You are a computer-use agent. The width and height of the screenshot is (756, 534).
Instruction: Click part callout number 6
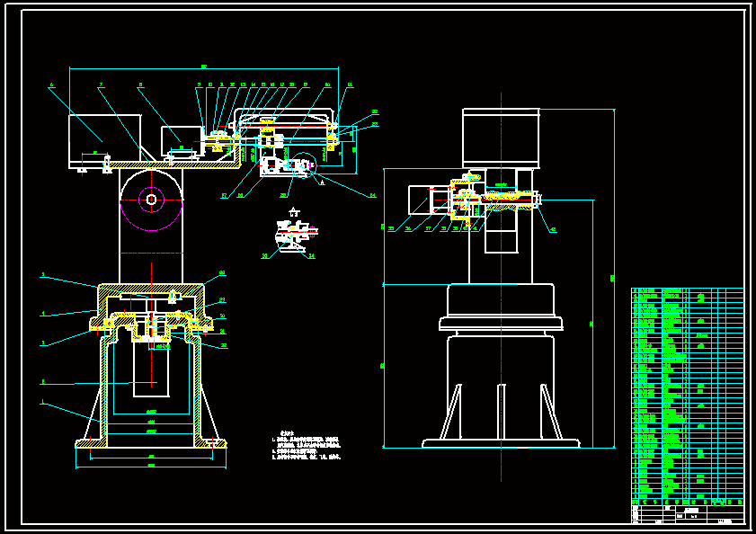coord(51,85)
